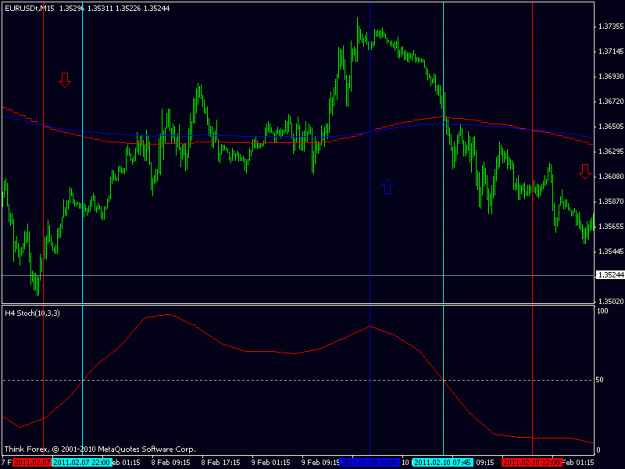Select the cyan 2011.02.10 07:45 time marker

point(443,462)
